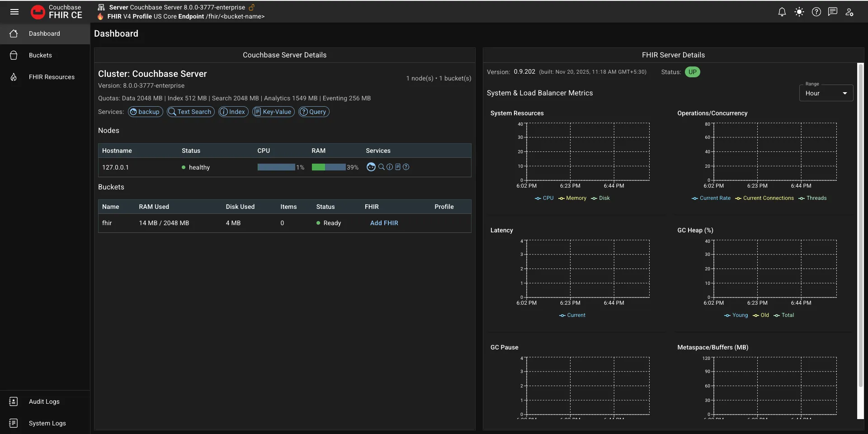The height and width of the screenshot is (434, 868).
Task: Open the document/logs icon for node 127.0.0.1
Action: tap(397, 167)
